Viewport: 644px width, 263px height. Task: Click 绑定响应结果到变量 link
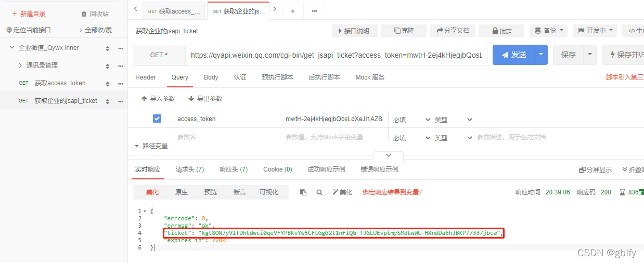(x=392, y=192)
